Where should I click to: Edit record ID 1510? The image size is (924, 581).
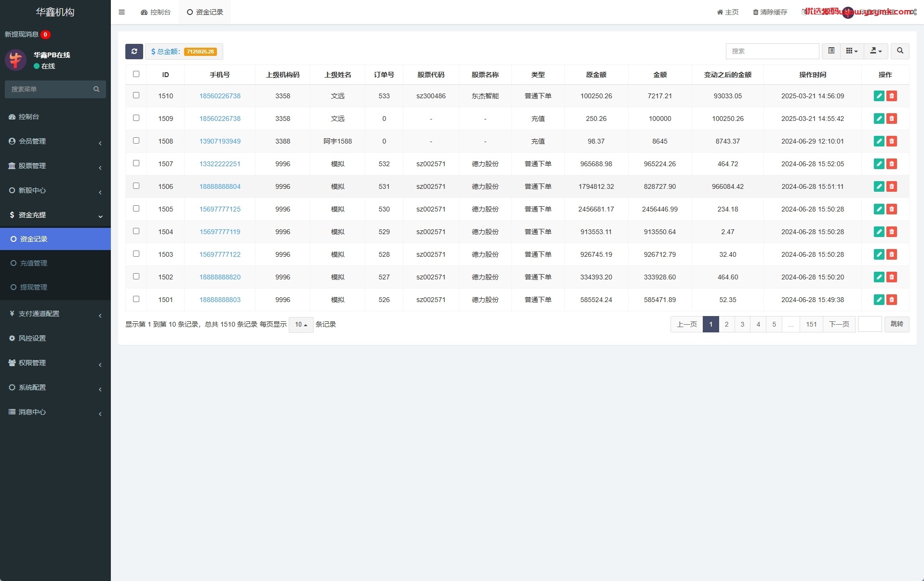[x=879, y=96]
